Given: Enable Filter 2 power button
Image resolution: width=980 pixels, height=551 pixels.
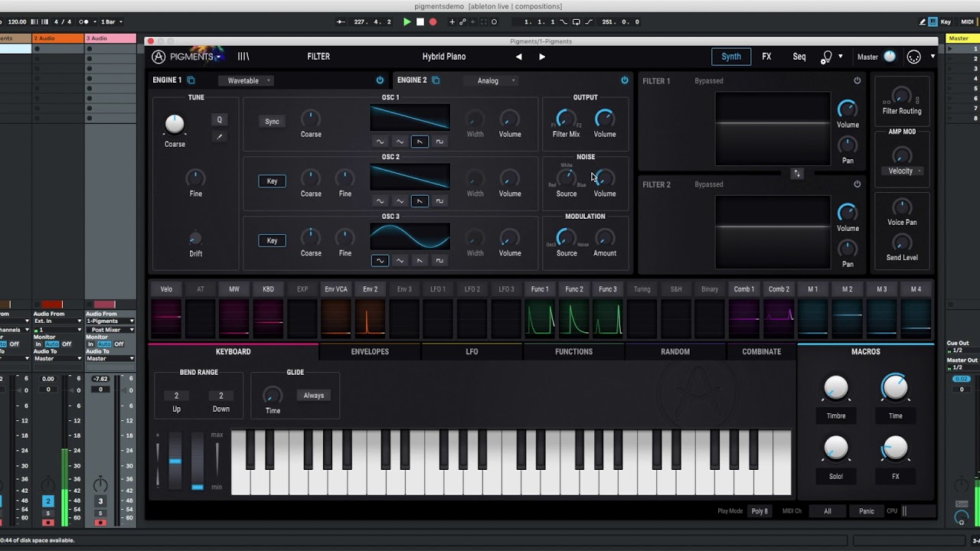Looking at the screenshot, I should [x=857, y=184].
